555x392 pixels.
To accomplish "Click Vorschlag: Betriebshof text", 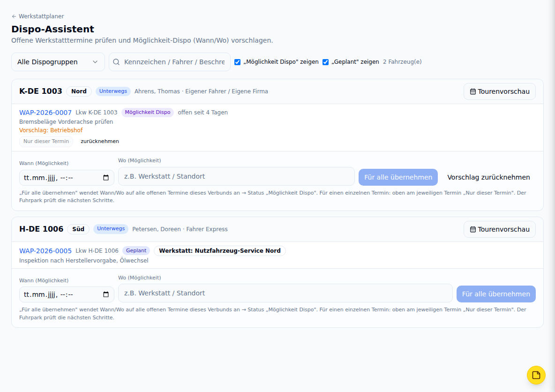I will (51, 130).
